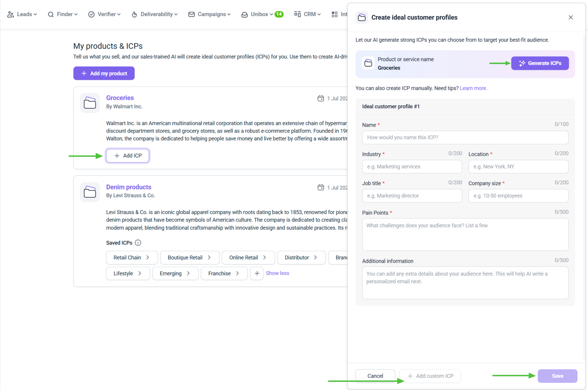Focus the Industry input field
The width and height of the screenshot is (588, 390).
pos(412,166)
